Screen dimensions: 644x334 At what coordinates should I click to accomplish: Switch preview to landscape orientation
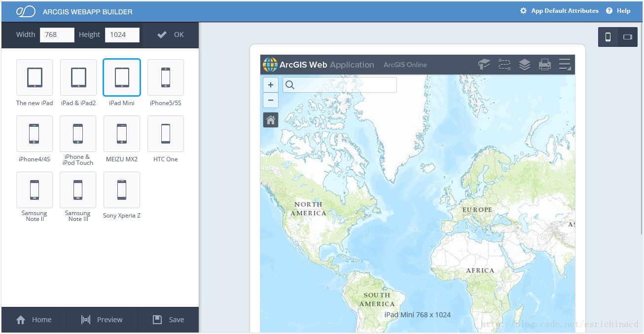coord(628,37)
